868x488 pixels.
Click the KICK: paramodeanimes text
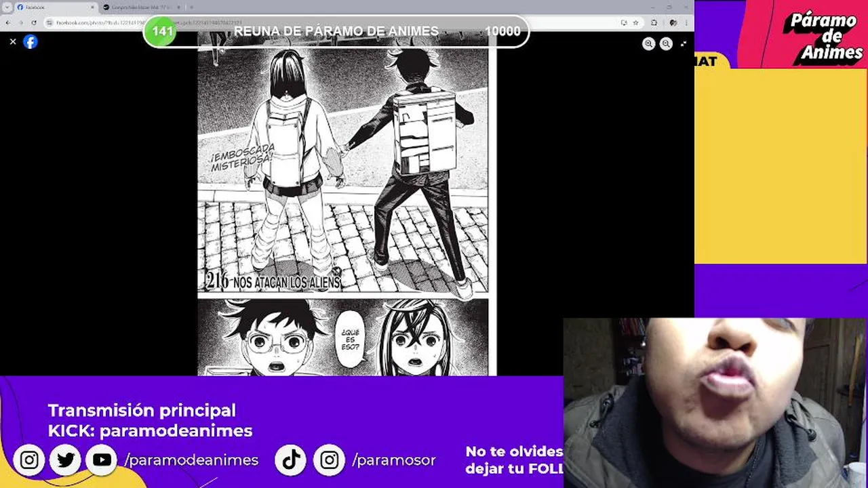click(x=150, y=430)
